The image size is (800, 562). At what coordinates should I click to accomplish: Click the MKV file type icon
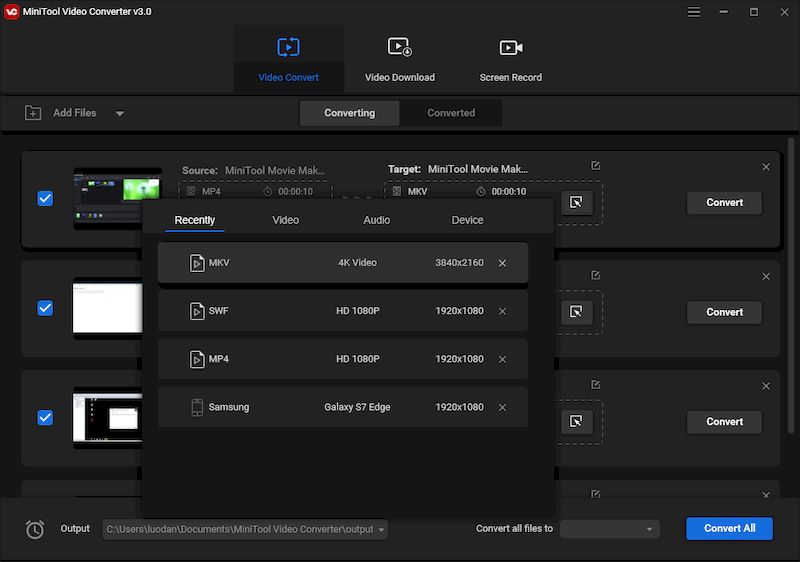(x=197, y=263)
